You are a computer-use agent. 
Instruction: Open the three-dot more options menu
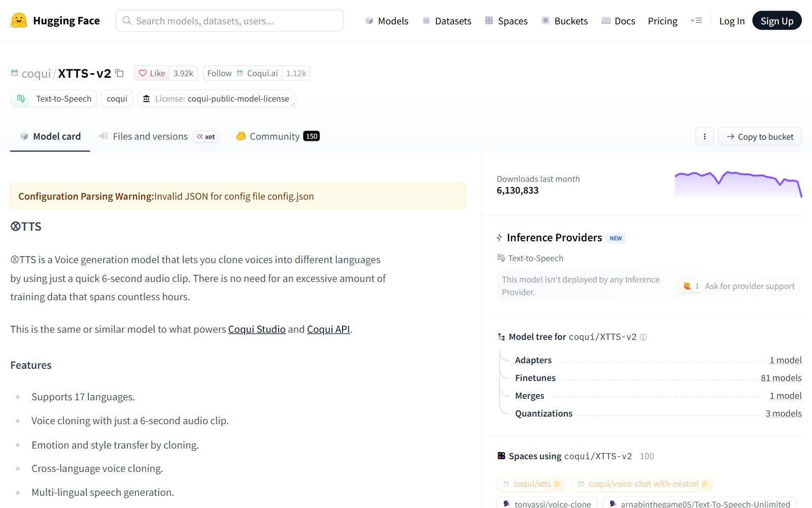704,137
